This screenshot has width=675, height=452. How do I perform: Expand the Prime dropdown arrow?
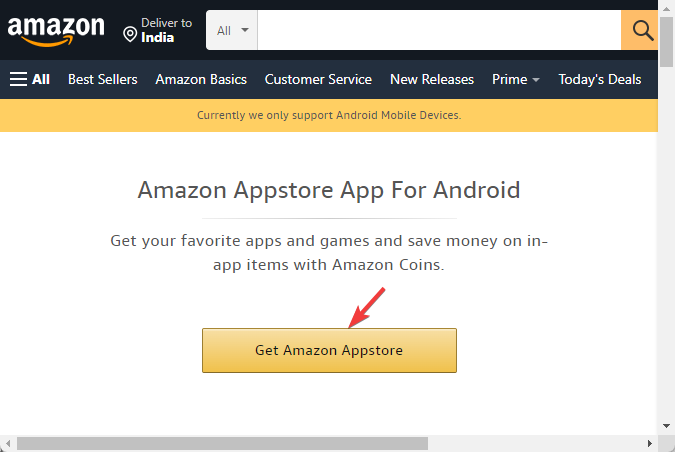pyautogui.click(x=536, y=80)
